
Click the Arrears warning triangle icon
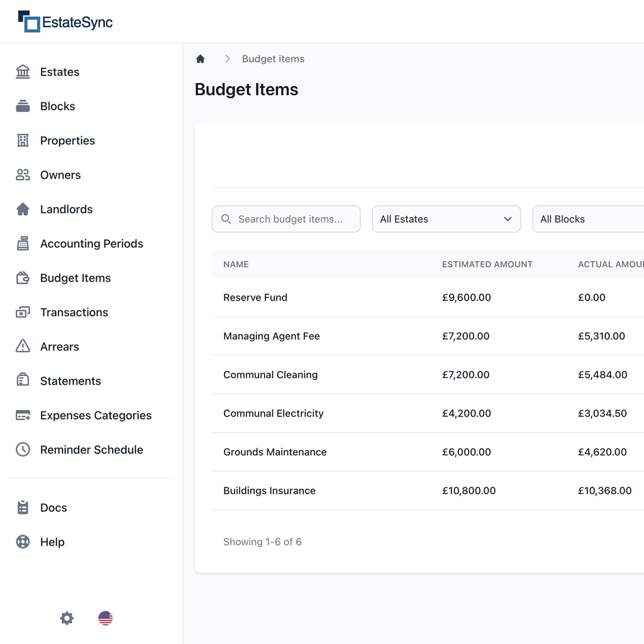pos(23,347)
